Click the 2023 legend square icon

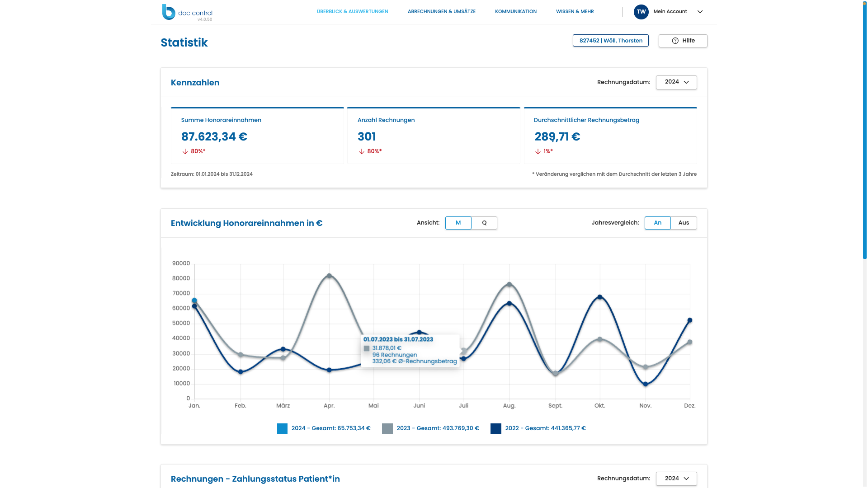click(x=387, y=428)
